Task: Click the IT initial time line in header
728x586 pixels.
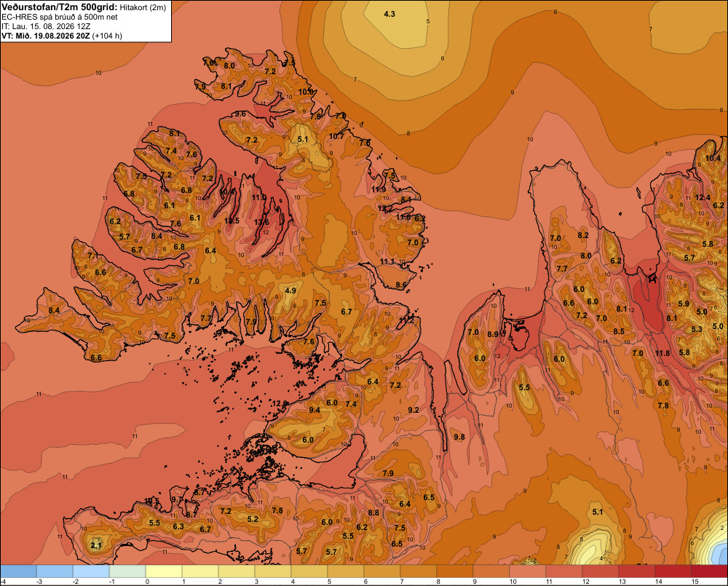Action: tap(52, 26)
